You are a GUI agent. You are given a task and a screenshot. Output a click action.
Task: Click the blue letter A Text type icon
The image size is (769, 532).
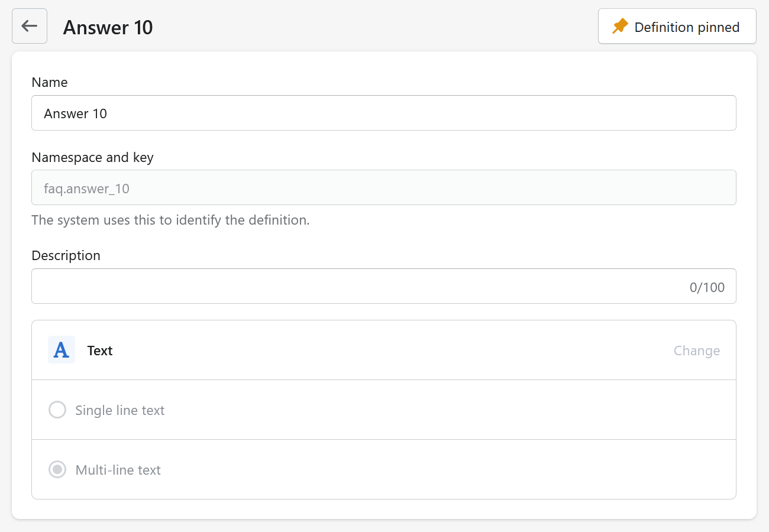tap(62, 350)
